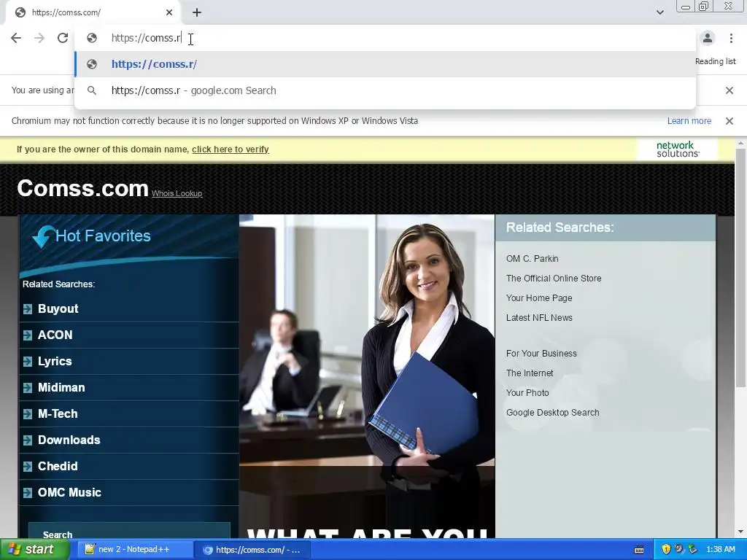Open 'The Internet' search link
Screen dimensions: 747x560
point(530,373)
